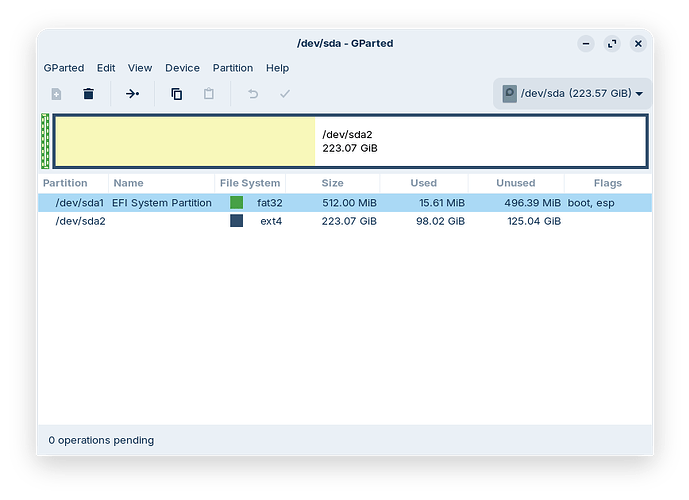Click the fat32 file system label
689x500 pixels.
click(269, 203)
